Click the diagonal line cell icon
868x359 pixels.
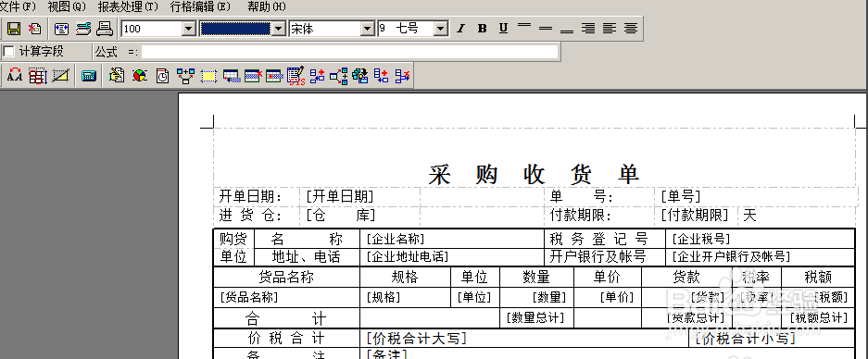(x=60, y=76)
